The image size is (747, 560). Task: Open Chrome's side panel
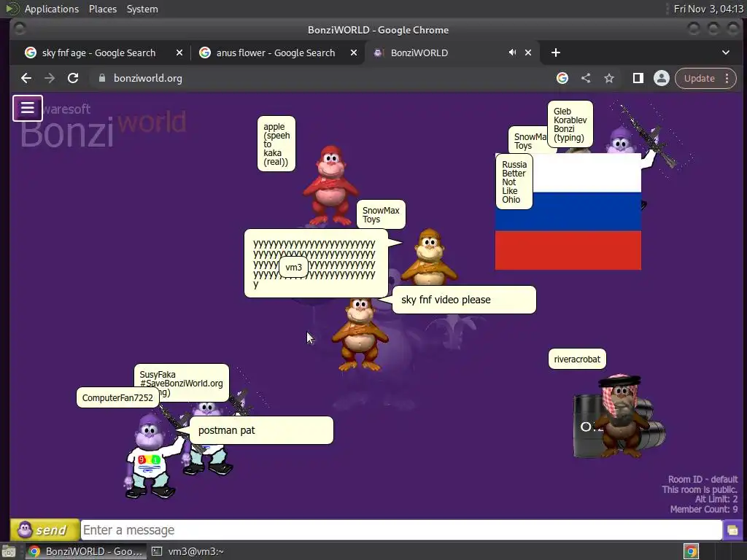[638, 78]
